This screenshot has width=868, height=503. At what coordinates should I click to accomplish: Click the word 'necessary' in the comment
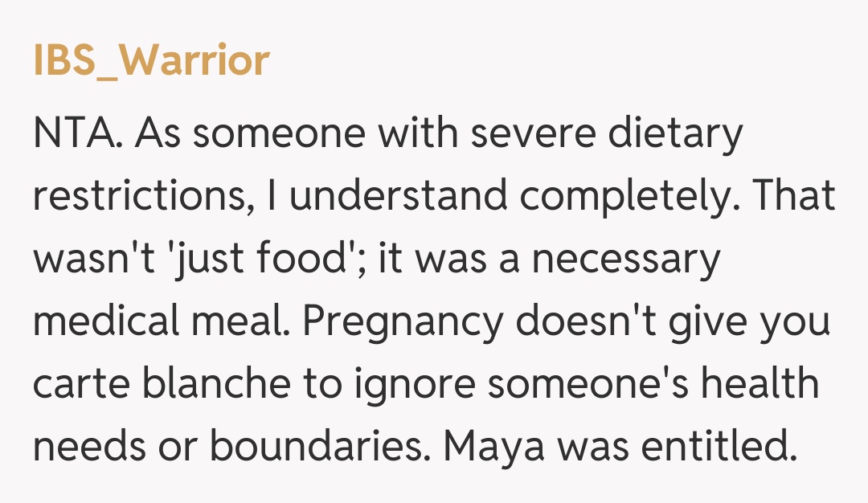633,258
